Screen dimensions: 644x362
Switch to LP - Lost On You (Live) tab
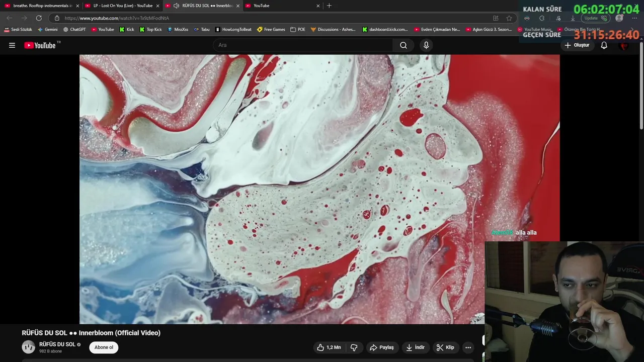122,6
